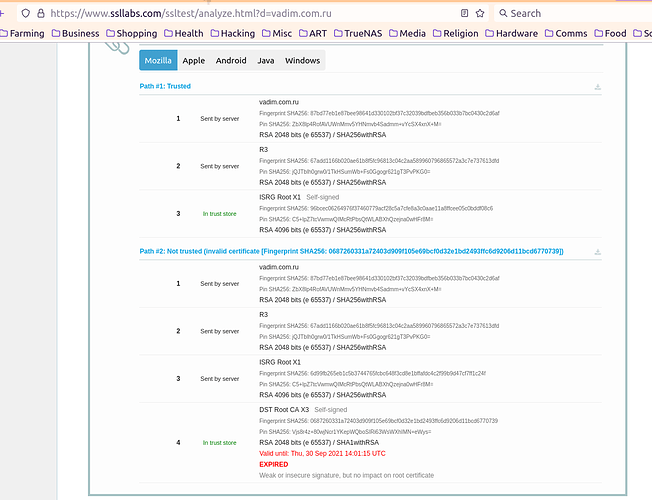Download Path #1 certificate chain icon

(598, 87)
